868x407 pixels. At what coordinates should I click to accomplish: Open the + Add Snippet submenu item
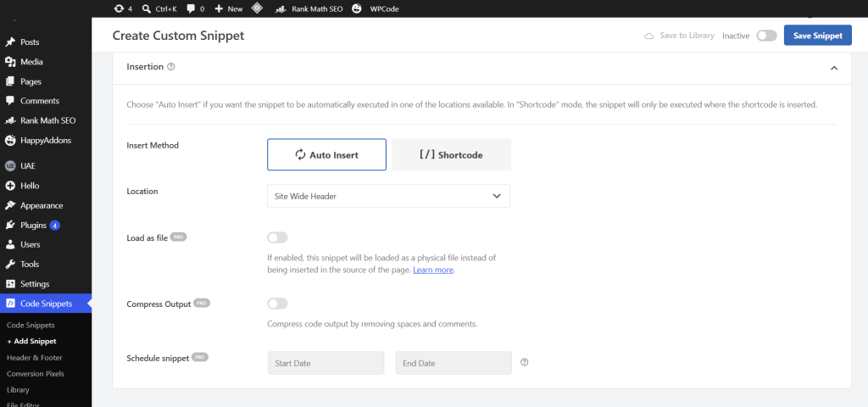click(31, 341)
